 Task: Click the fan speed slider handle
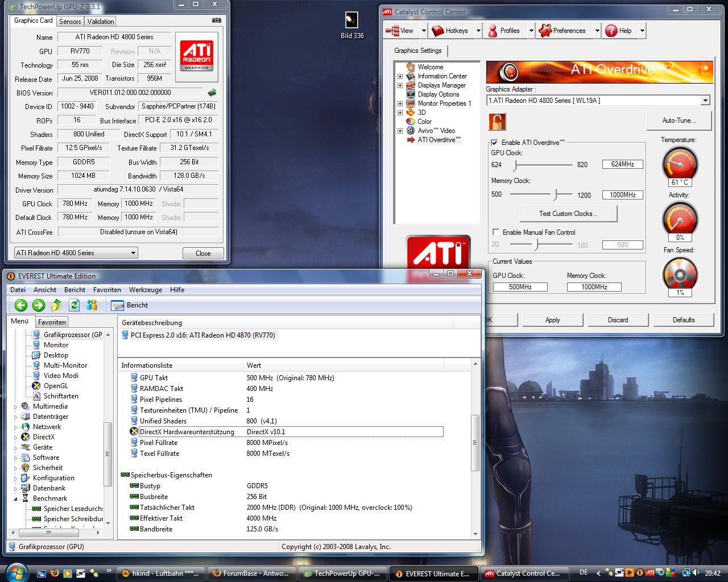pos(535,245)
